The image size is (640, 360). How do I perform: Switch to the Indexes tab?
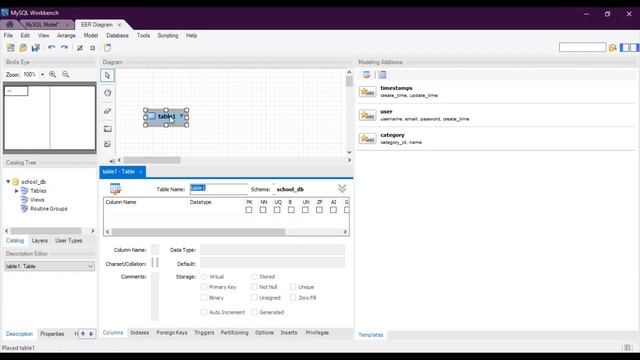pyautogui.click(x=140, y=333)
